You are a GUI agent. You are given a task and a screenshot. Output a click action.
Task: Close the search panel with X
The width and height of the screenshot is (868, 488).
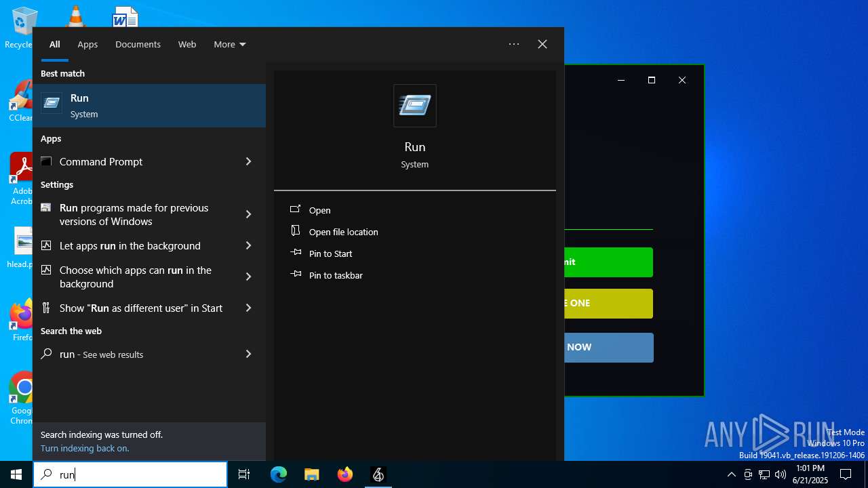click(542, 44)
